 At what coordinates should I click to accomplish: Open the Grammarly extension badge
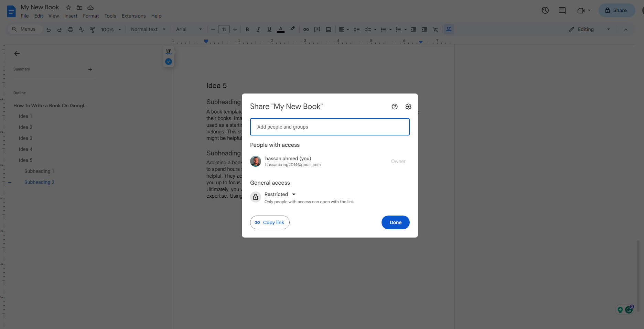click(629, 309)
